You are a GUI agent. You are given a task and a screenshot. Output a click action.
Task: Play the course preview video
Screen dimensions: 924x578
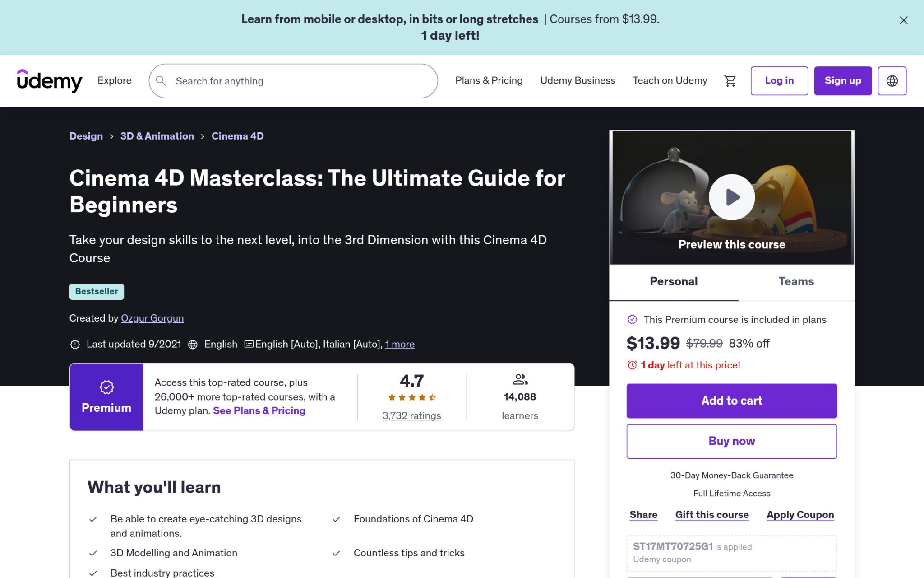732,197
